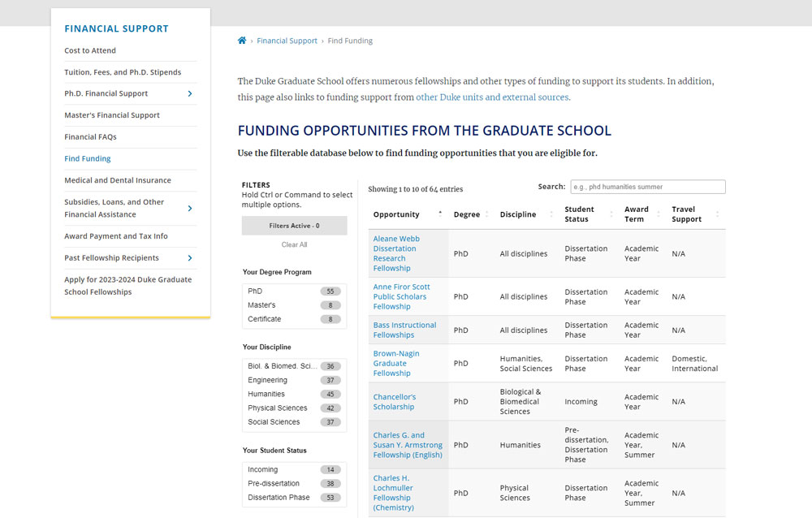Open Bass Instructional Fellowships link
812x518 pixels.
point(404,330)
